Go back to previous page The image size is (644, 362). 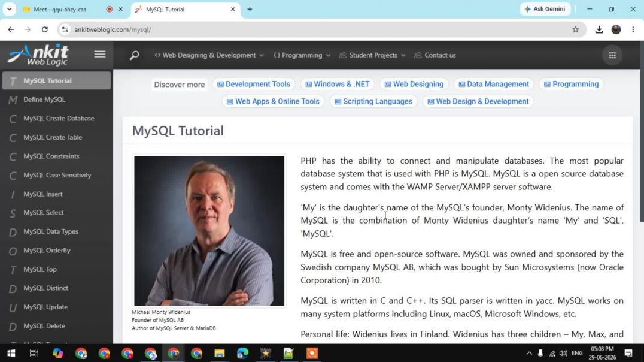(x=11, y=29)
